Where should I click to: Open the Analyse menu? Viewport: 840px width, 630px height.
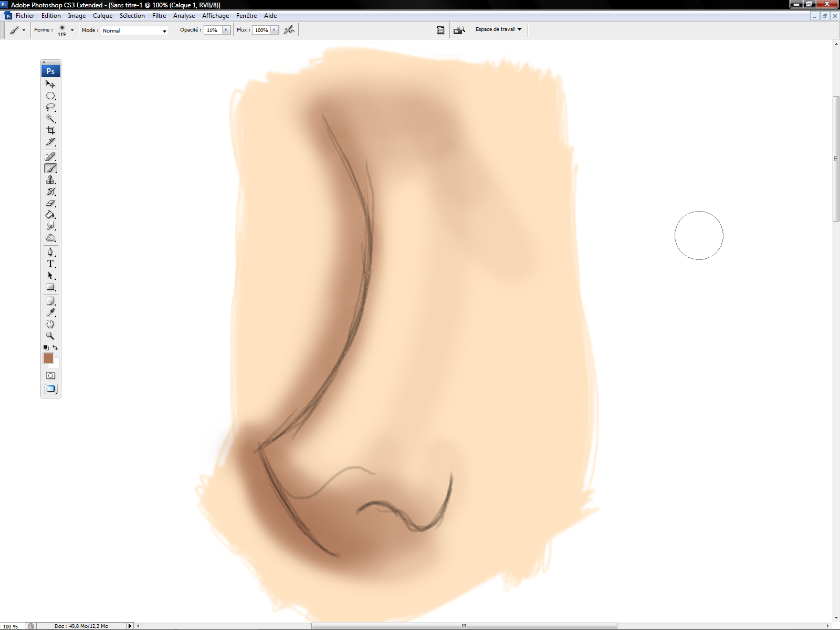pyautogui.click(x=184, y=16)
